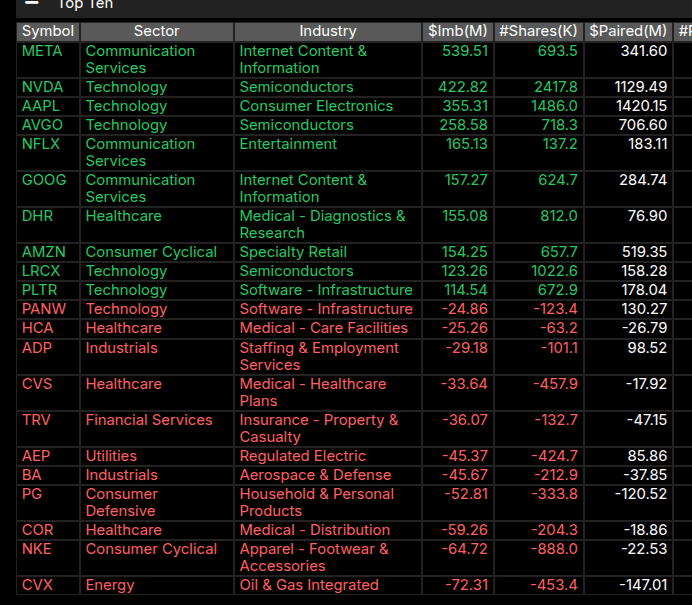Sort by the $Paired(M) column header
This screenshot has height=605, width=692.
tap(628, 31)
